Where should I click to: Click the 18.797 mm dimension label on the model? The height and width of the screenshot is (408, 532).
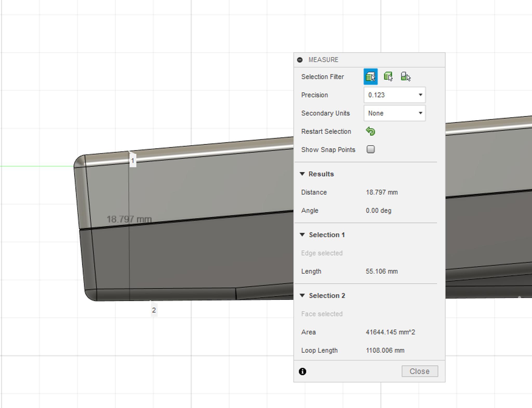point(129,219)
